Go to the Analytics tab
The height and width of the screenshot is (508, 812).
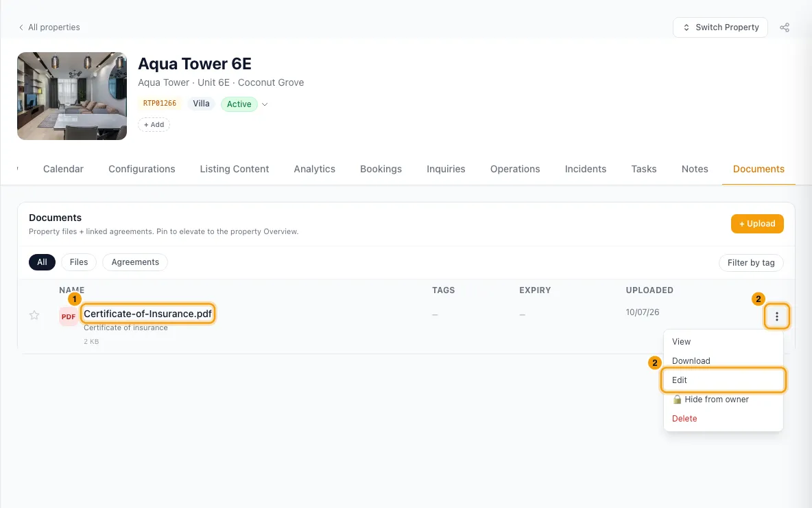314,169
